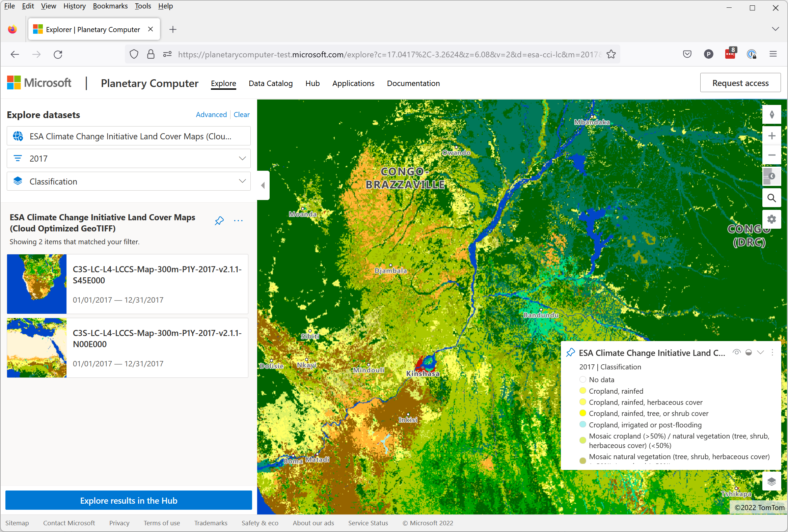
Task: Collapse the left sidebar panel
Action: coord(263,185)
